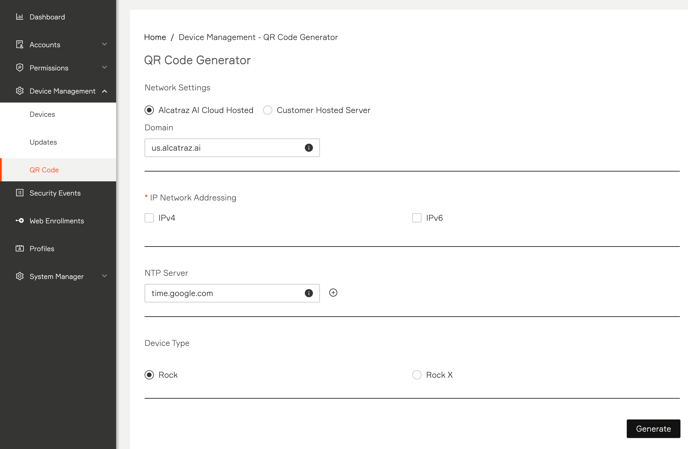
Task: Enable the IPv4 checkbox
Action: [149, 218]
